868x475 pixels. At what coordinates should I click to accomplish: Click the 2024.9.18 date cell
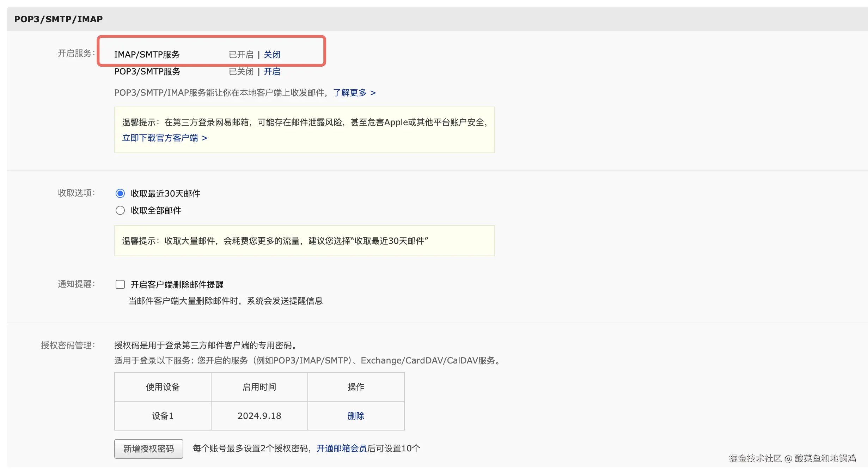[259, 416]
